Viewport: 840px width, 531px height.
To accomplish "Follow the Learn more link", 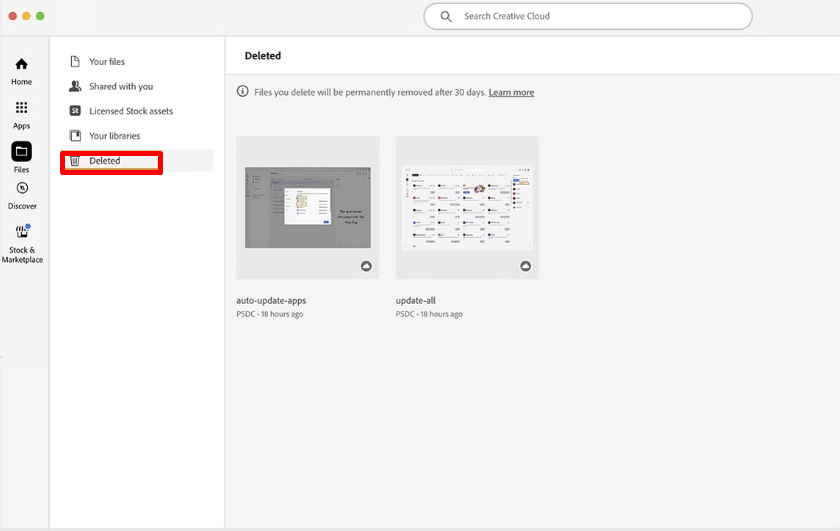I will 511,92.
